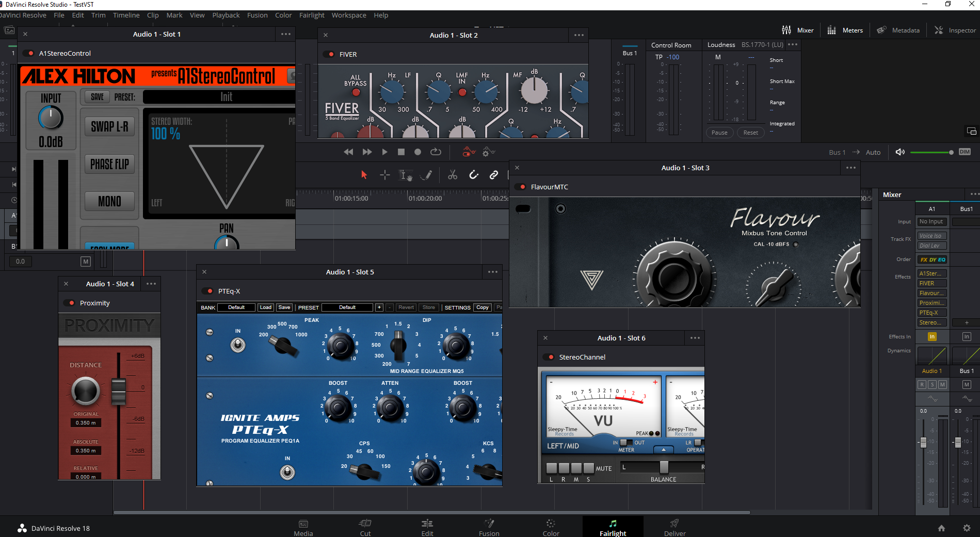
Task: Open the Timeline menu
Action: 126,15
